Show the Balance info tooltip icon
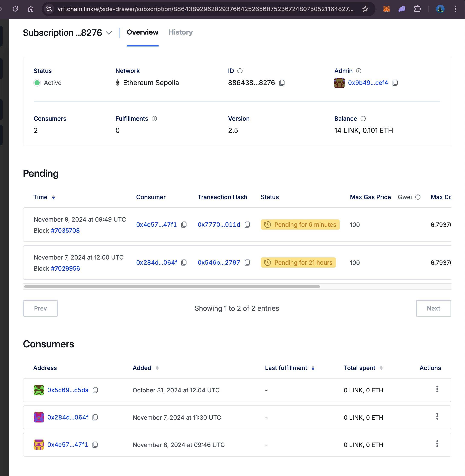 tap(363, 119)
